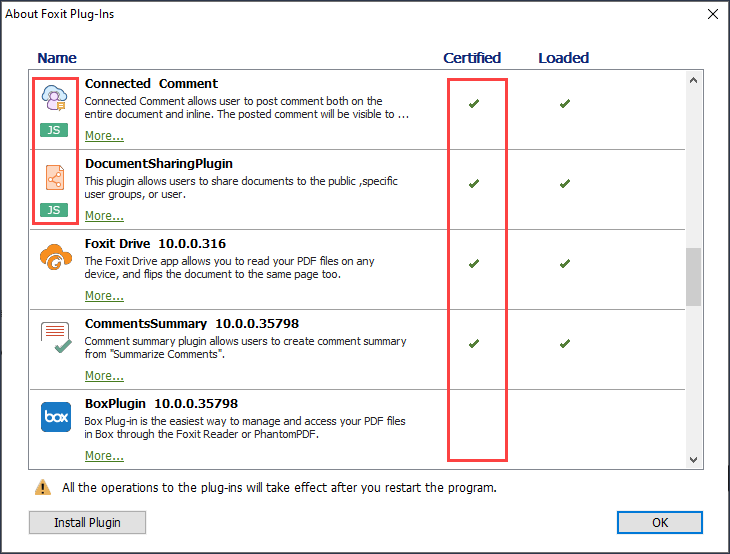The height and width of the screenshot is (554, 730).
Task: Click CommentsSummary loaded checkmark
Action: coord(565,344)
